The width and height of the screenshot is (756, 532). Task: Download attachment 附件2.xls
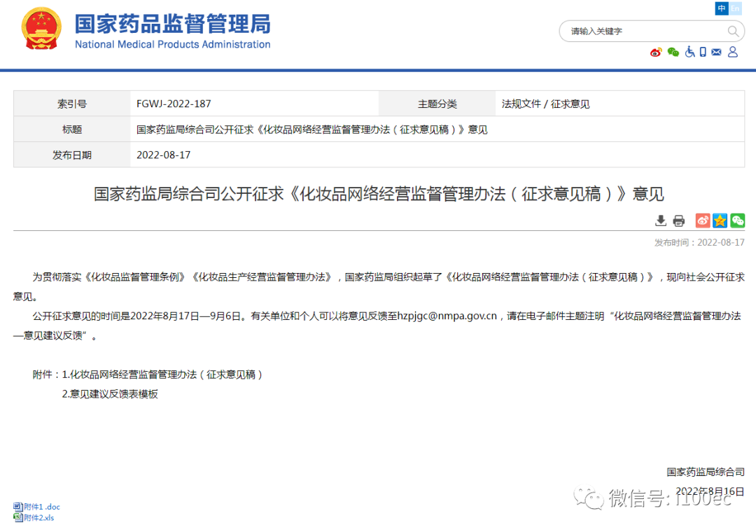39,518
